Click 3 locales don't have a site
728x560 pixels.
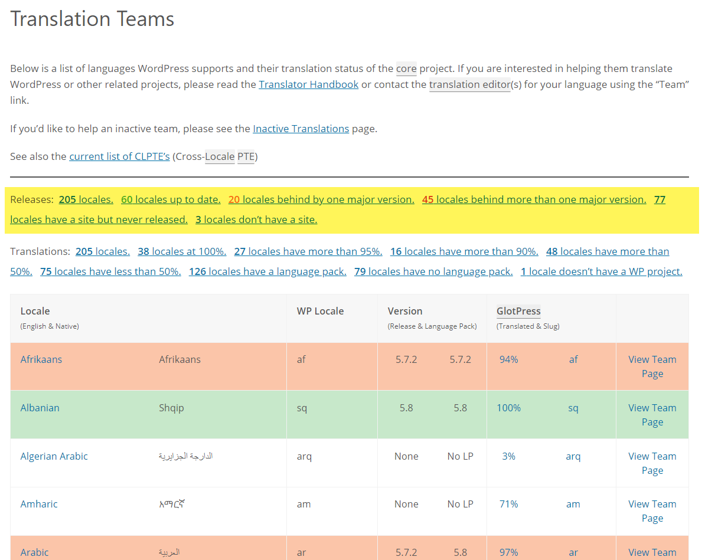(x=256, y=220)
